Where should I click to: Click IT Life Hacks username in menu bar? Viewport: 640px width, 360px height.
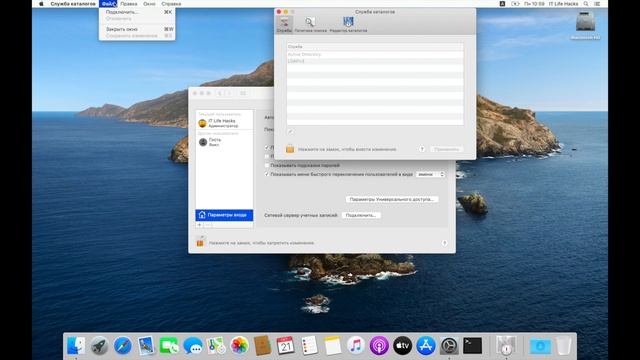click(x=563, y=4)
